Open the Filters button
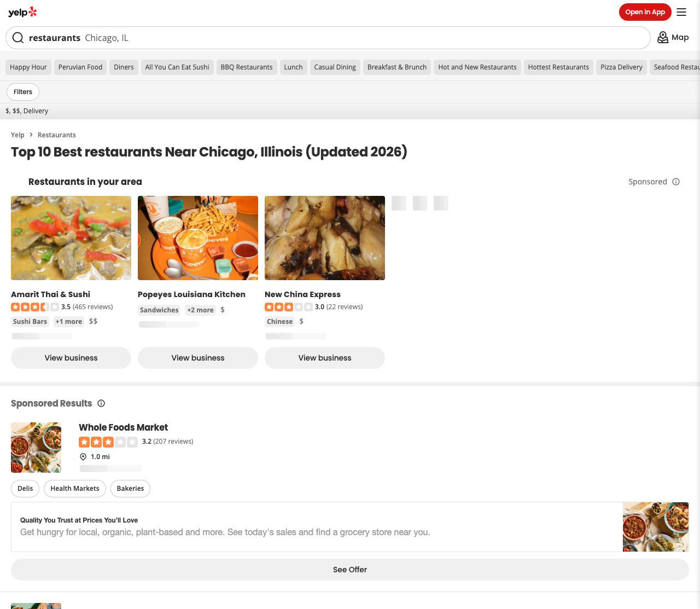The height and width of the screenshot is (609, 700). [x=23, y=92]
